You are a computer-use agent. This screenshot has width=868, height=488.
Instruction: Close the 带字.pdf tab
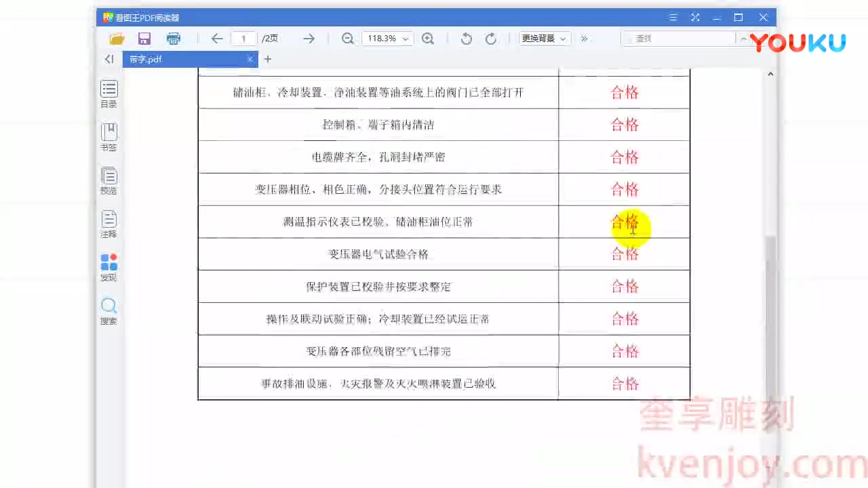[x=250, y=60]
